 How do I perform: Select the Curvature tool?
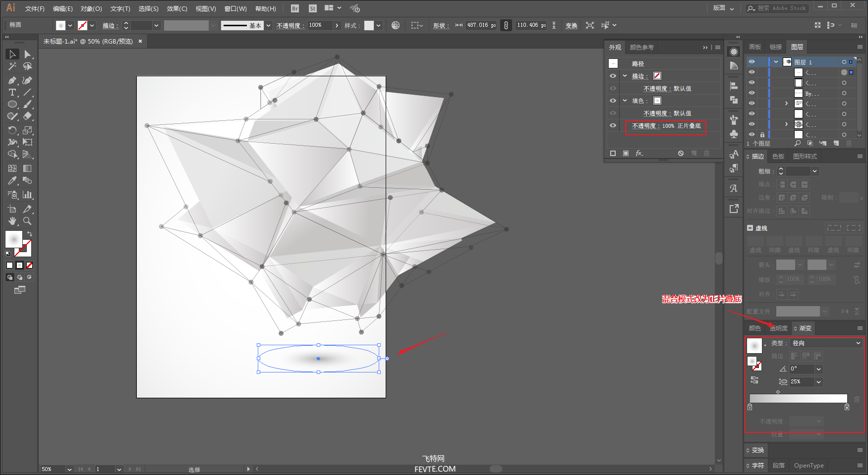28,80
